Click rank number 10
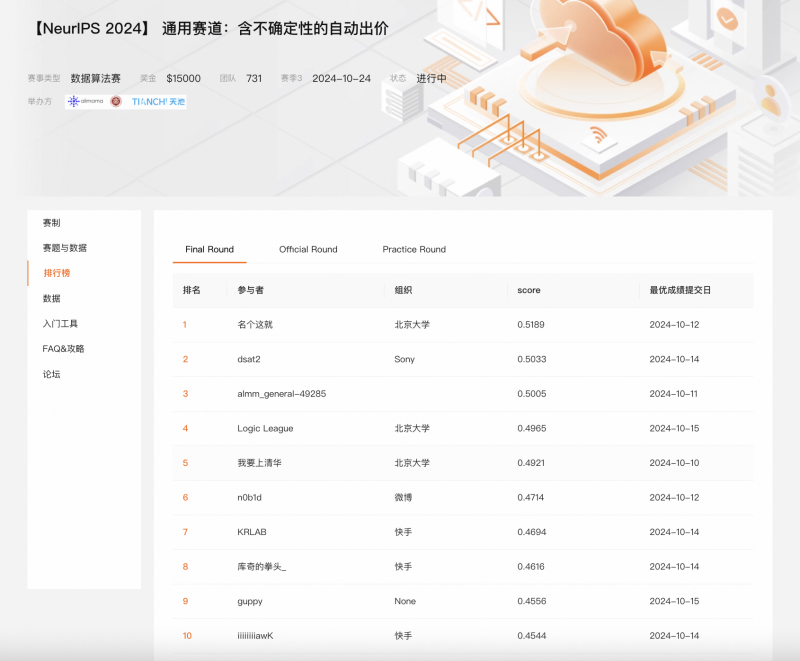Image resolution: width=800 pixels, height=661 pixels. (x=187, y=636)
